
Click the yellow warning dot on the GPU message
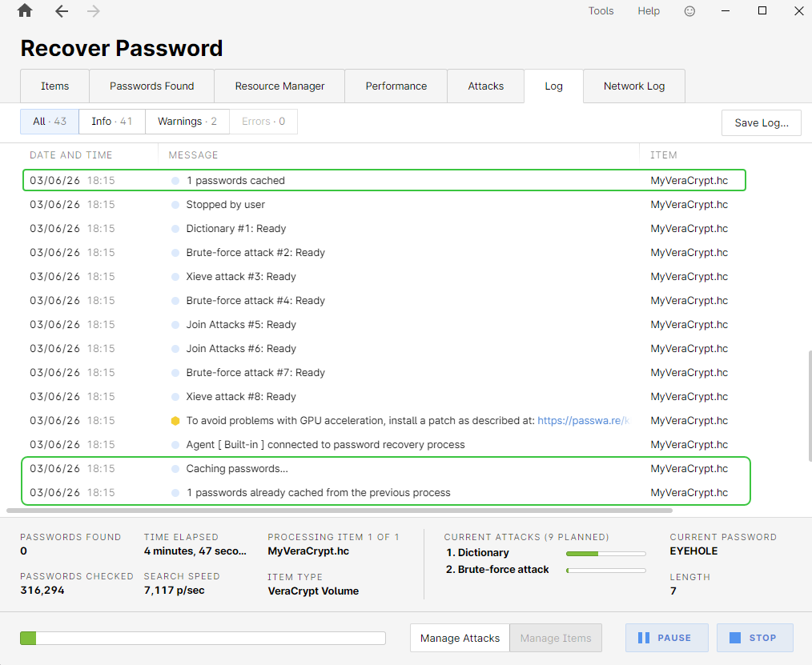point(175,420)
